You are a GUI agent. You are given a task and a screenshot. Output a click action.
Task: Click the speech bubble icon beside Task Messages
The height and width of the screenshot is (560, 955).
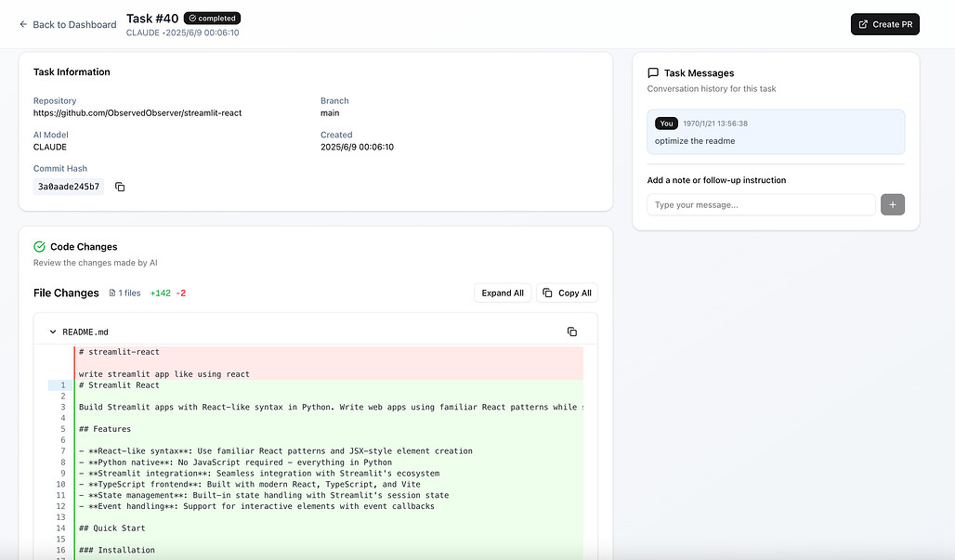[x=653, y=73]
